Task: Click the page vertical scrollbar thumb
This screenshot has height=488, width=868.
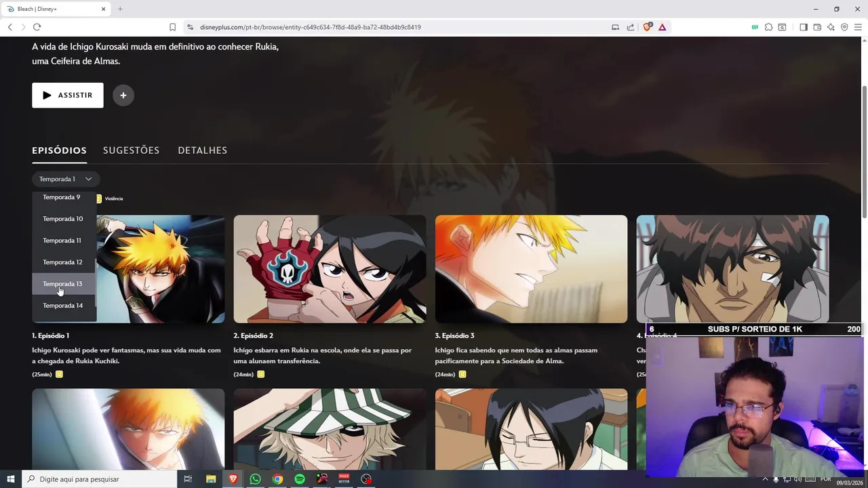Action: point(864,152)
